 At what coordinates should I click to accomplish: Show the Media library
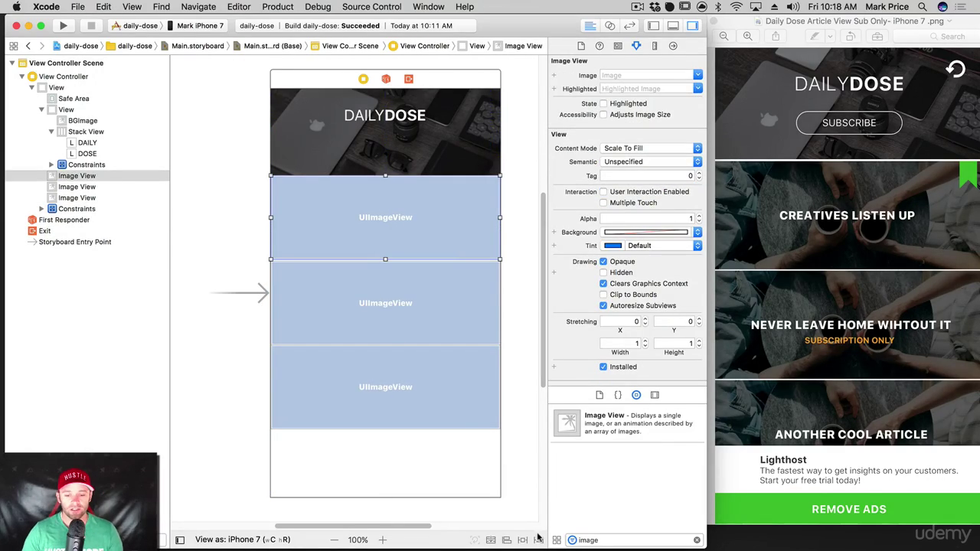click(655, 395)
